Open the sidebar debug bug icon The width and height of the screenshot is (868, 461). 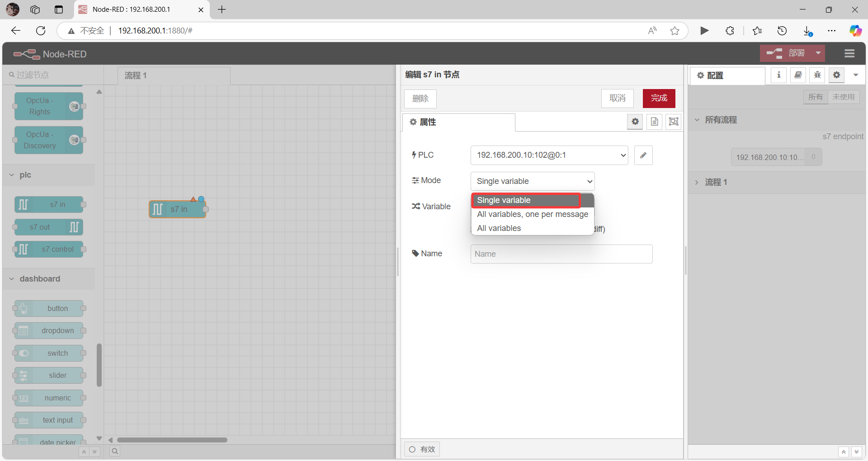(x=817, y=75)
